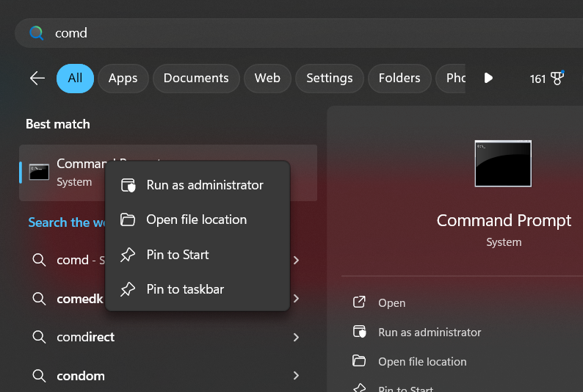This screenshot has height=392, width=583.
Task: Expand the "comdirect" suggestion chevron
Action: (x=296, y=337)
